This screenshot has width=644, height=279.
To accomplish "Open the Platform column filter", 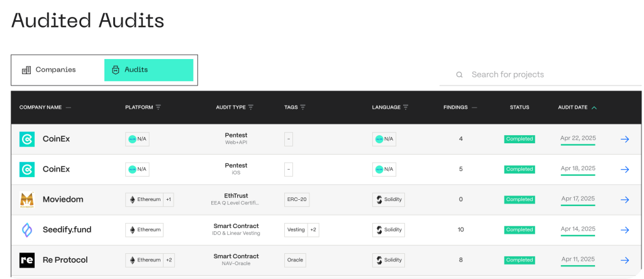I will coord(158,107).
